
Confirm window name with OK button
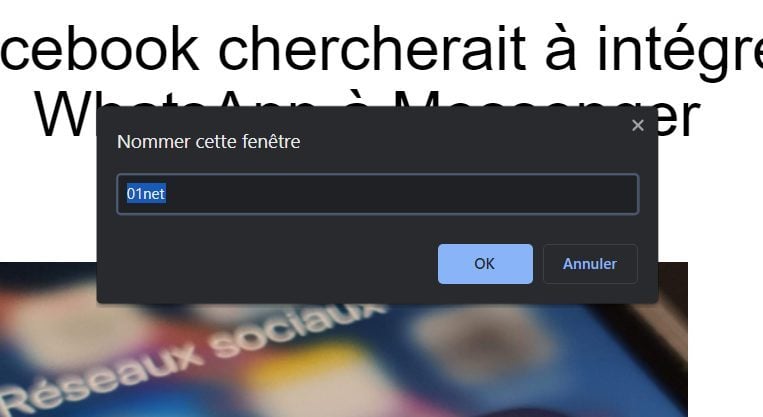click(x=485, y=264)
